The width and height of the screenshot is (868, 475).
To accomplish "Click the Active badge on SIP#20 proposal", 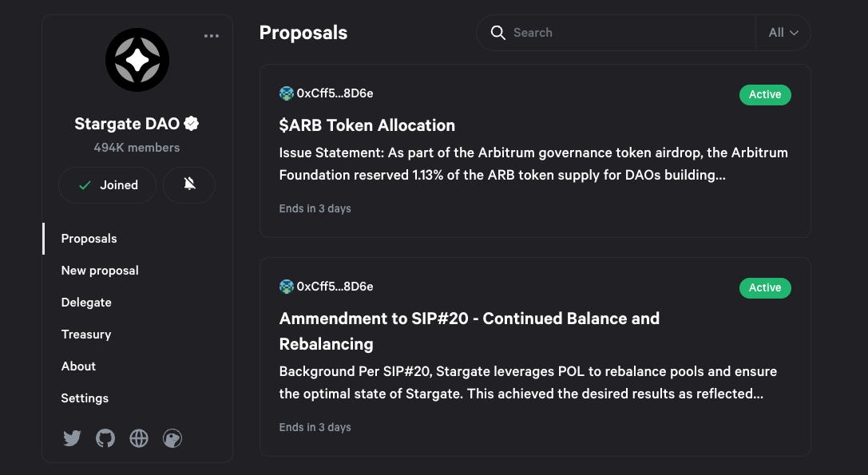I will (x=765, y=287).
